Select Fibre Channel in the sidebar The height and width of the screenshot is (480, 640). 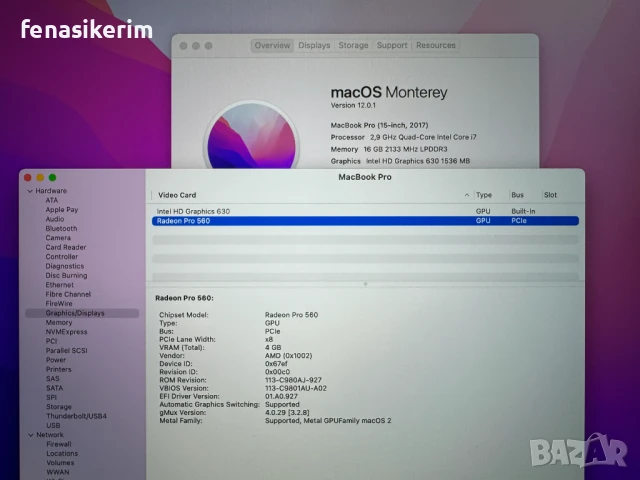pos(68,294)
